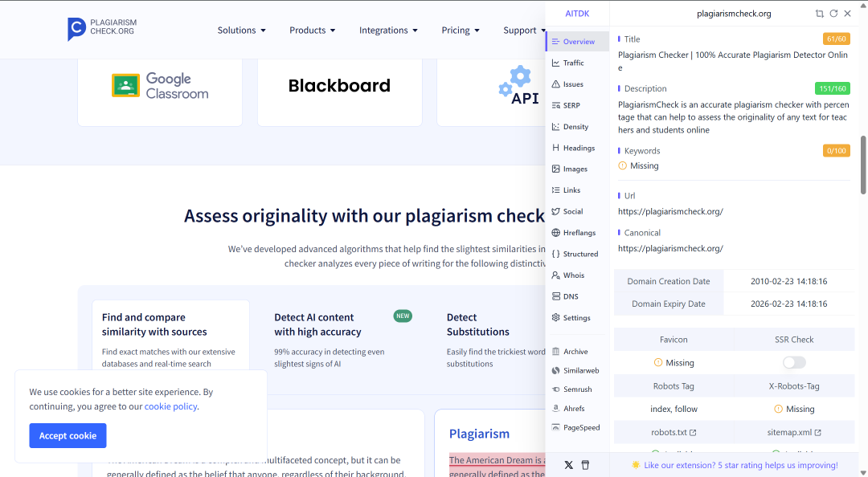The width and height of the screenshot is (868, 477).
Task: Click the 'index, follow' Robots Tag value
Action: [x=674, y=409]
